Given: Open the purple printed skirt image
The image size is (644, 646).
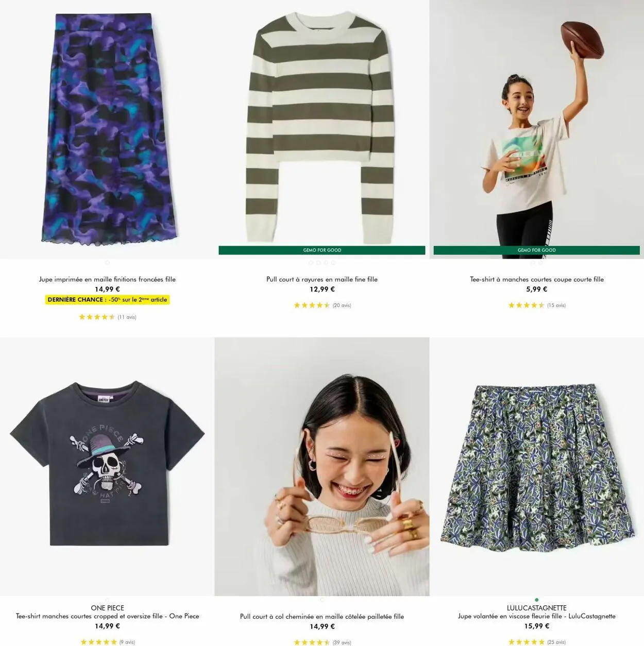Looking at the screenshot, I should [107, 129].
